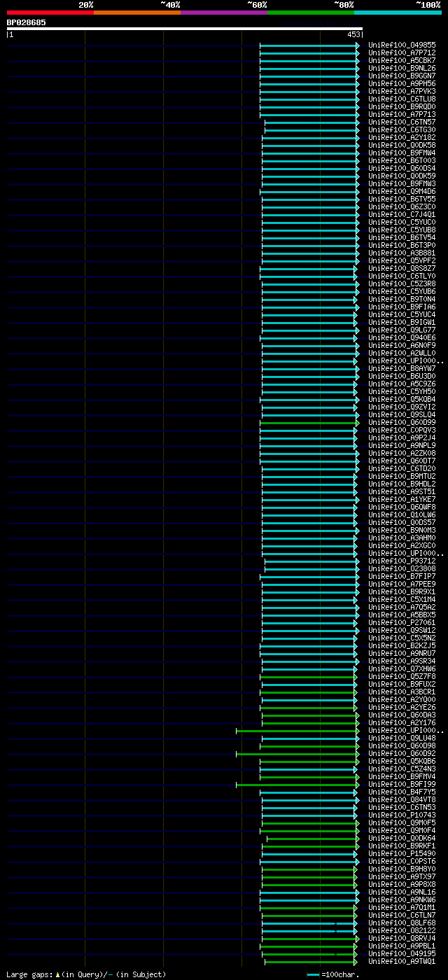The height and width of the screenshot is (980, 448).
Task: Click the UniRef100_Q84VT8 label
Action: [x=402, y=799]
